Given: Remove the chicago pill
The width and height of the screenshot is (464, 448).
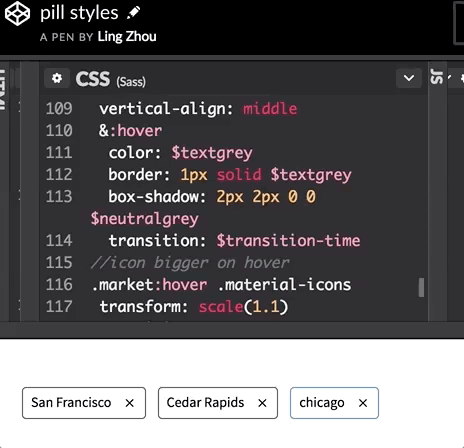Looking at the screenshot, I should coord(363,403).
